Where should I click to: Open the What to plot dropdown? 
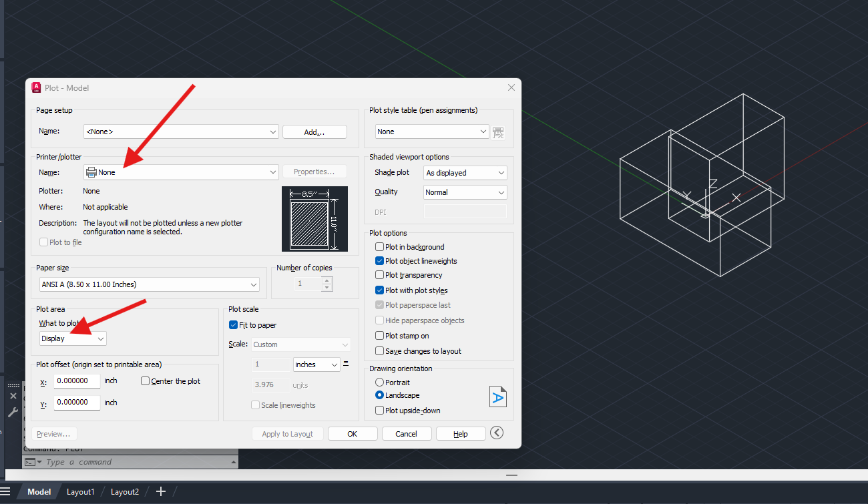73,338
